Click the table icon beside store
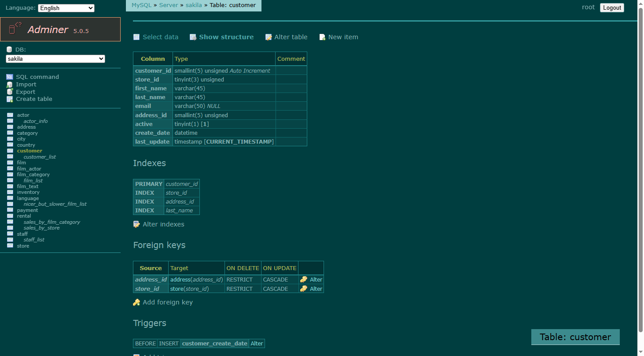Image resolution: width=644 pixels, height=356 pixels. point(10,246)
